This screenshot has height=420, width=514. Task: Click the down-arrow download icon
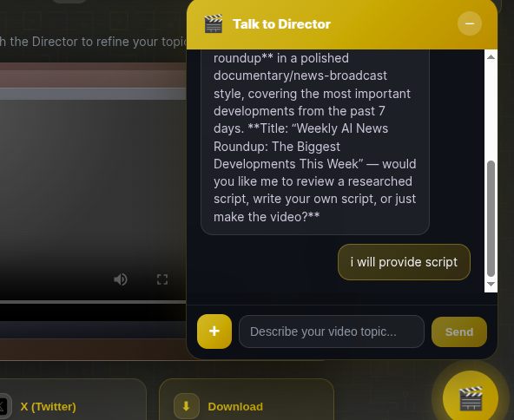click(186, 406)
